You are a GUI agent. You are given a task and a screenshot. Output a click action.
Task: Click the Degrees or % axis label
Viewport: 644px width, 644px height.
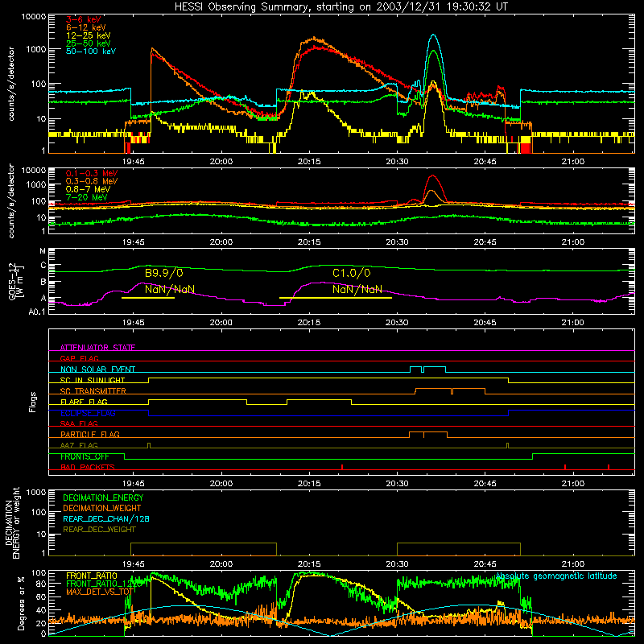pos(21,603)
